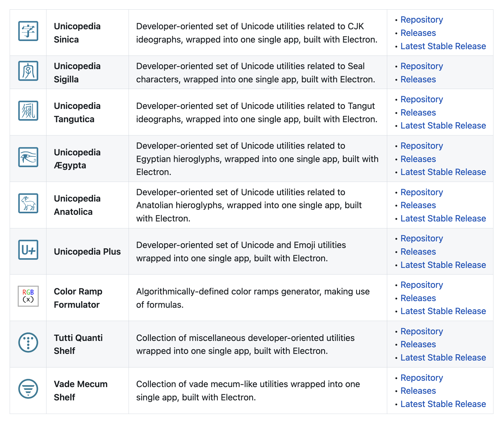Open Latest Stable Release for Unicopedia Tangutica
This screenshot has width=504, height=423.
coord(443,126)
